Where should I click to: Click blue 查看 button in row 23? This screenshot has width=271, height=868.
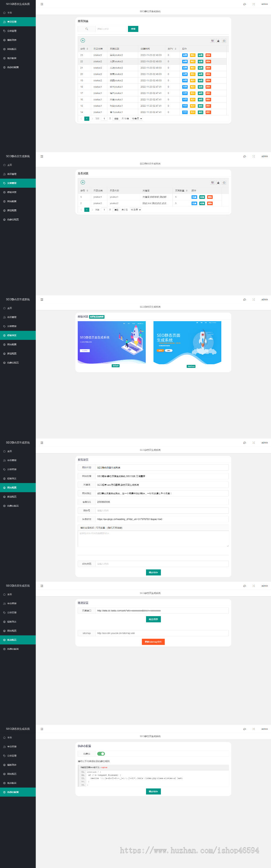tap(185, 55)
